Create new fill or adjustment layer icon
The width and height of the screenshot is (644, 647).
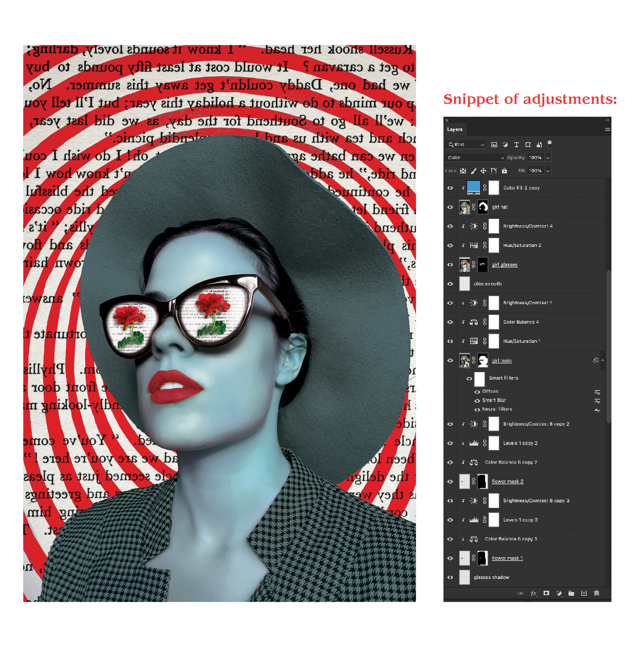tap(559, 593)
